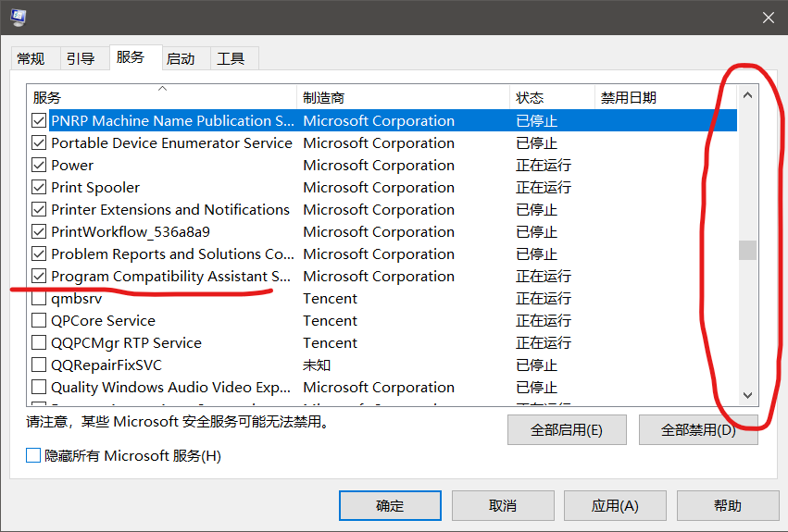This screenshot has height=532, width=788.
Task: Sort by the 状态 column header
Action: [552, 97]
